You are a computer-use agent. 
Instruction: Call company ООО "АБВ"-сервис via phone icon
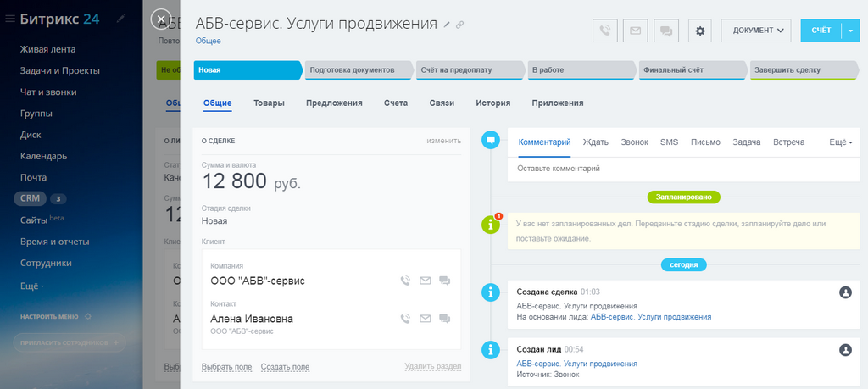[405, 281]
